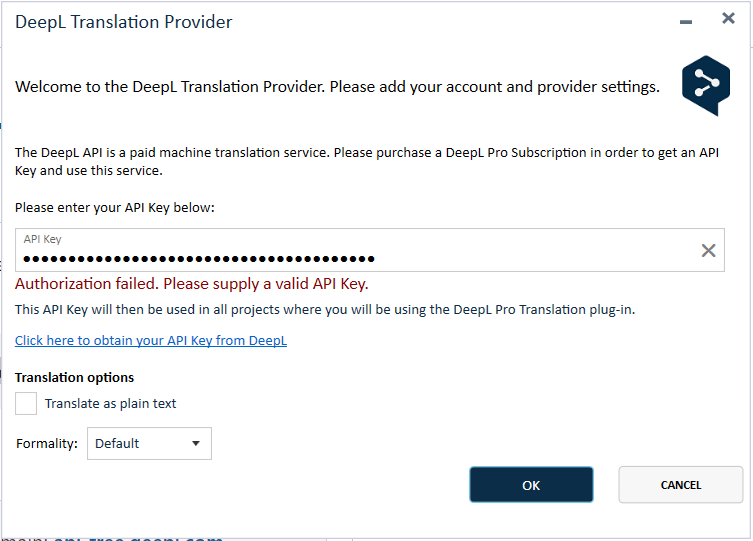The image size is (753, 541).
Task: Clear the API Key field with X icon
Action: click(708, 251)
